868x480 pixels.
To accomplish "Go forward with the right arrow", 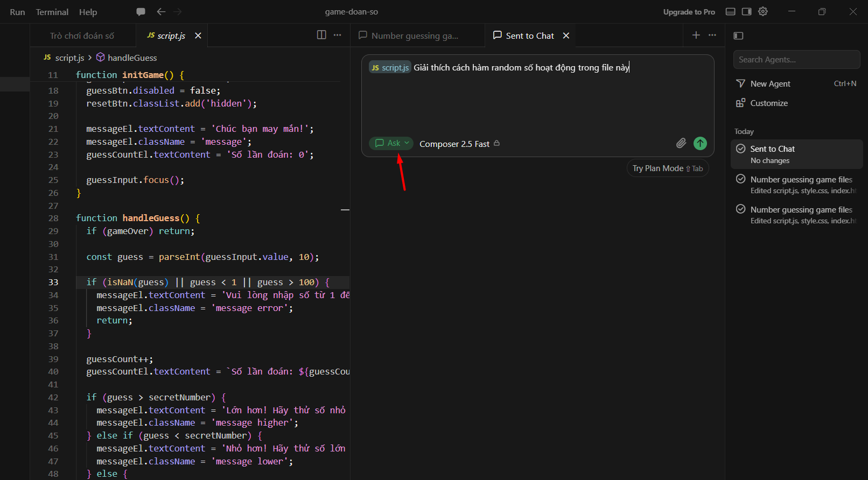I will click(178, 12).
